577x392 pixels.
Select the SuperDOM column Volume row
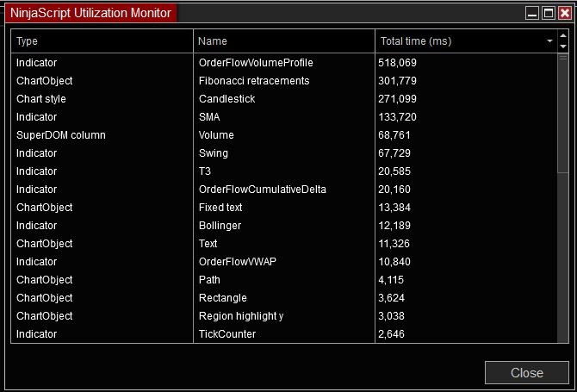click(216, 135)
